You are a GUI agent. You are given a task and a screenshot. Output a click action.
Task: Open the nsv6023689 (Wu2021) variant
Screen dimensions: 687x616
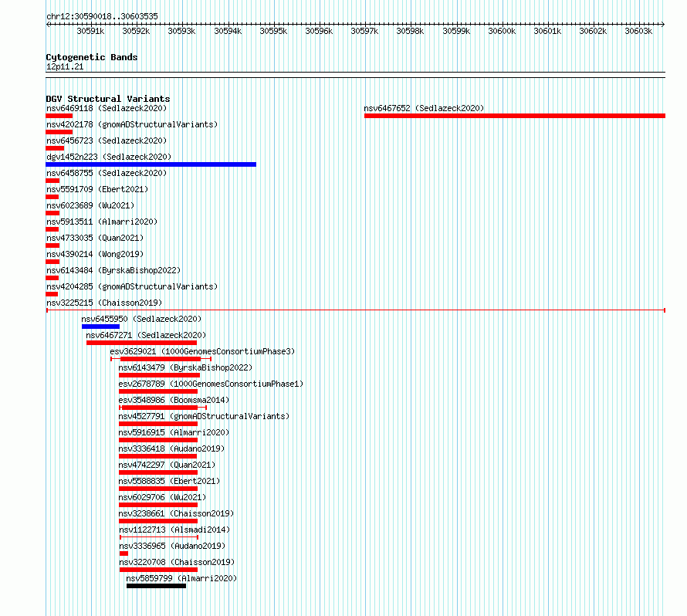(x=90, y=205)
